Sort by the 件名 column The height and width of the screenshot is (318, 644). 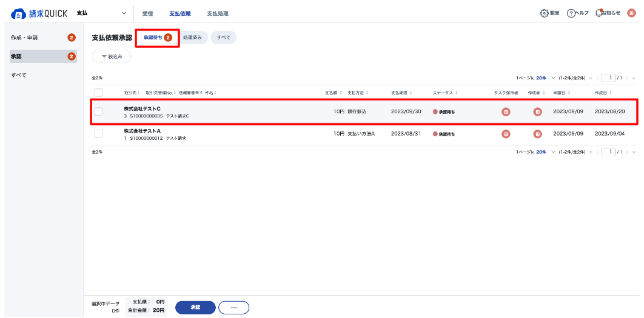(x=210, y=93)
